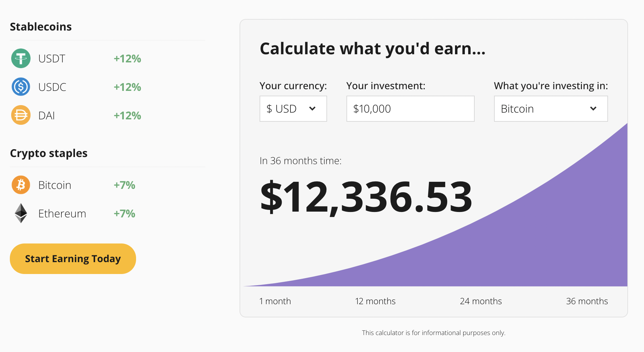Click the Stablecoins section heading

[41, 27]
